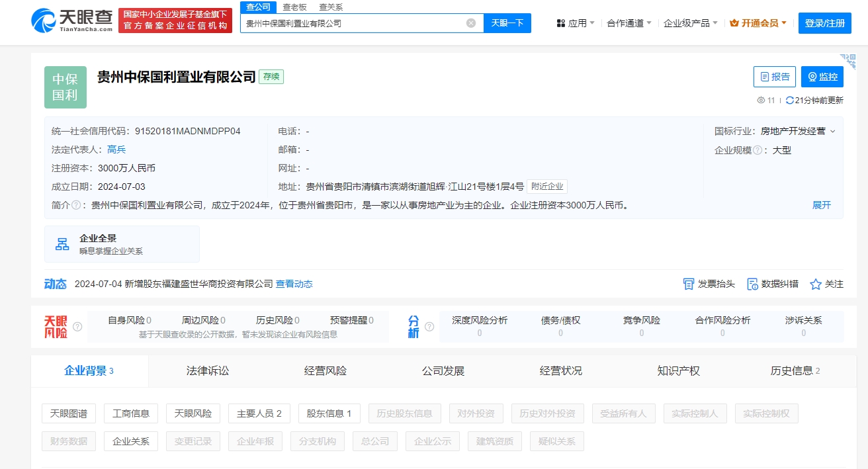Image resolution: width=868 pixels, height=469 pixels.
Task: Open 债务/债权 analysis item
Action: click(561, 326)
